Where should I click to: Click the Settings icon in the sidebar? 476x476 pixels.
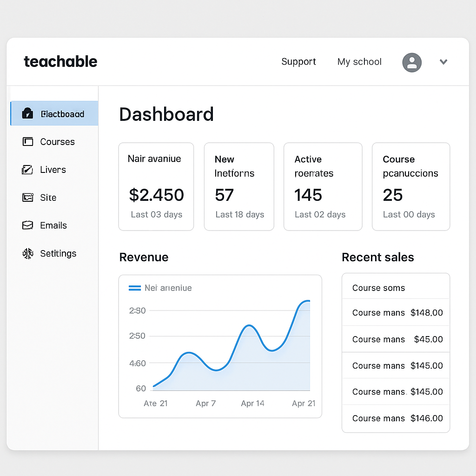28,253
